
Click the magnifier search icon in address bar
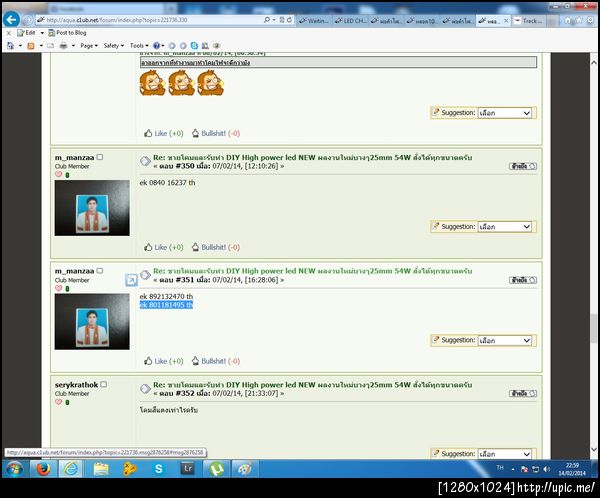[267, 20]
